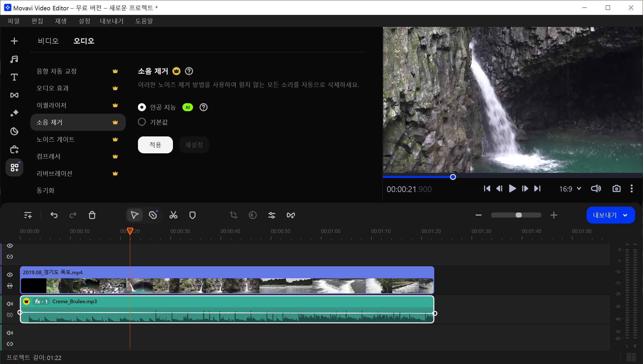Image resolution: width=643 pixels, height=364 pixels.
Task: Open the Titles (T) sidebar tab
Action: pyautogui.click(x=14, y=77)
